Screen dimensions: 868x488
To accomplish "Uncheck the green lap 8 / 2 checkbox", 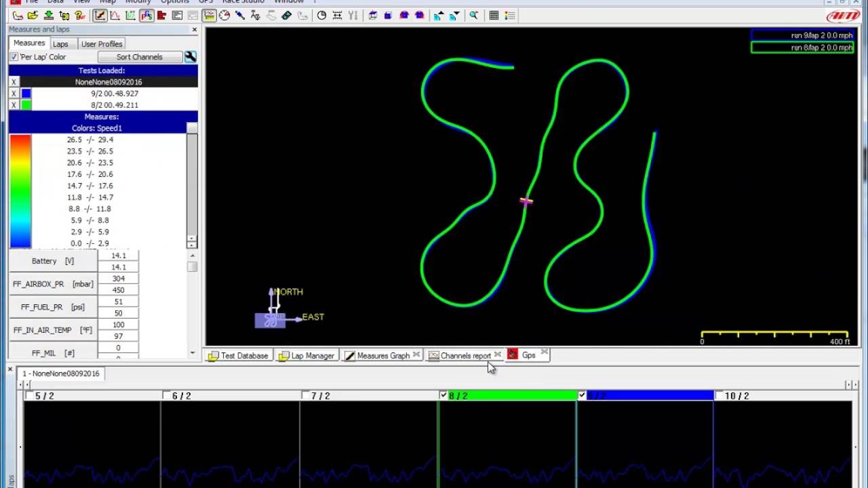I will (x=443, y=395).
